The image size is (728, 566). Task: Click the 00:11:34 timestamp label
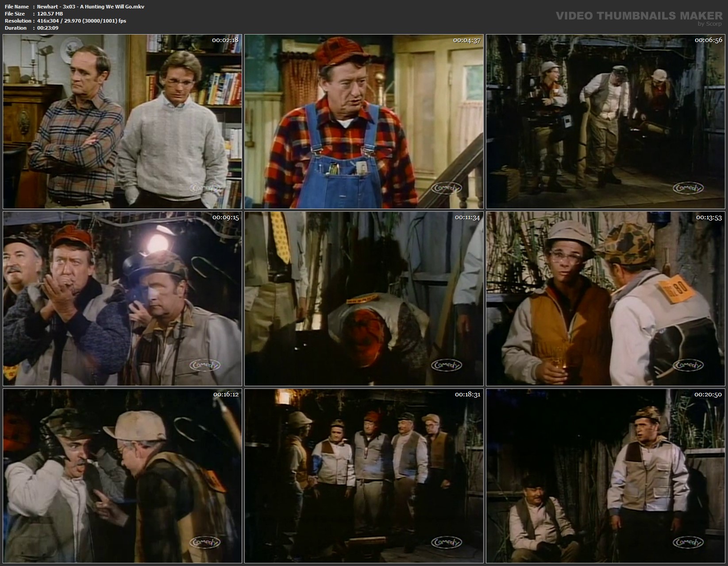[x=467, y=217]
